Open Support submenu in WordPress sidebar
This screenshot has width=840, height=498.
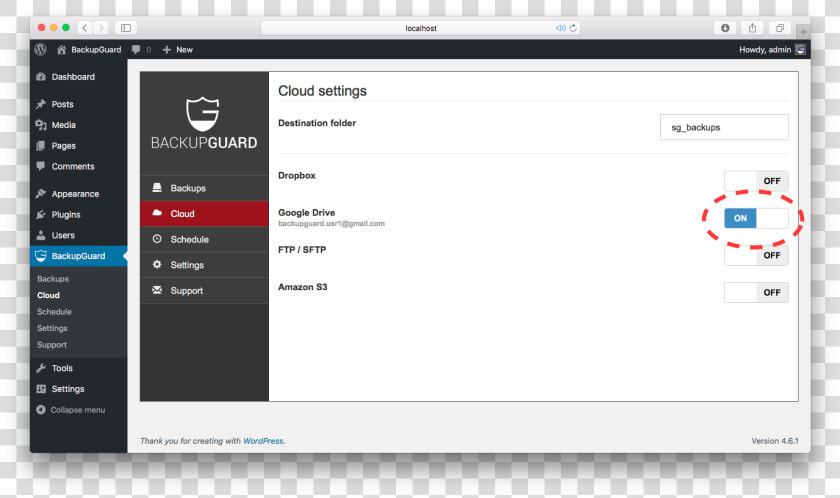[52, 345]
